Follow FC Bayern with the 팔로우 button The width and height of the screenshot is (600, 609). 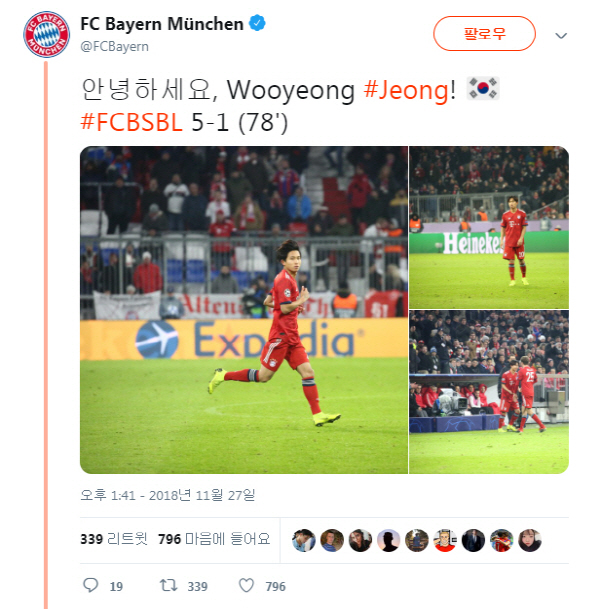click(484, 34)
